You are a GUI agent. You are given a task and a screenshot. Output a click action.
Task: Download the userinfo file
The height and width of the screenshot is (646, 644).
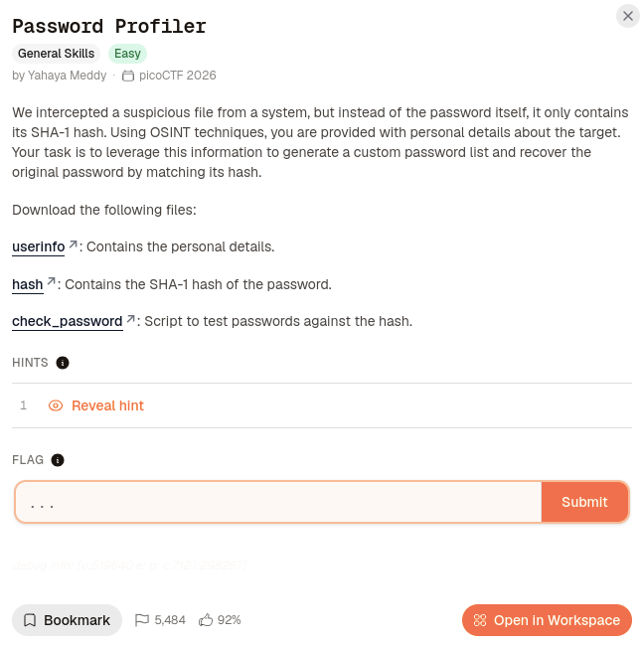coord(39,246)
